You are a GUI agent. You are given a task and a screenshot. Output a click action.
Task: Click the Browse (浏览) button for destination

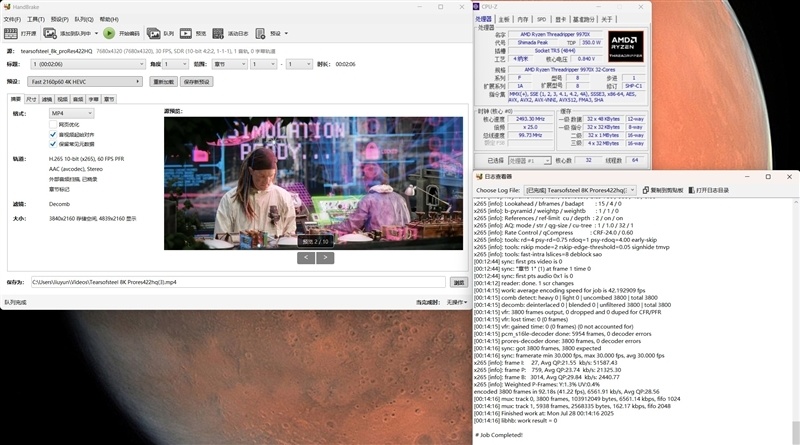click(458, 282)
